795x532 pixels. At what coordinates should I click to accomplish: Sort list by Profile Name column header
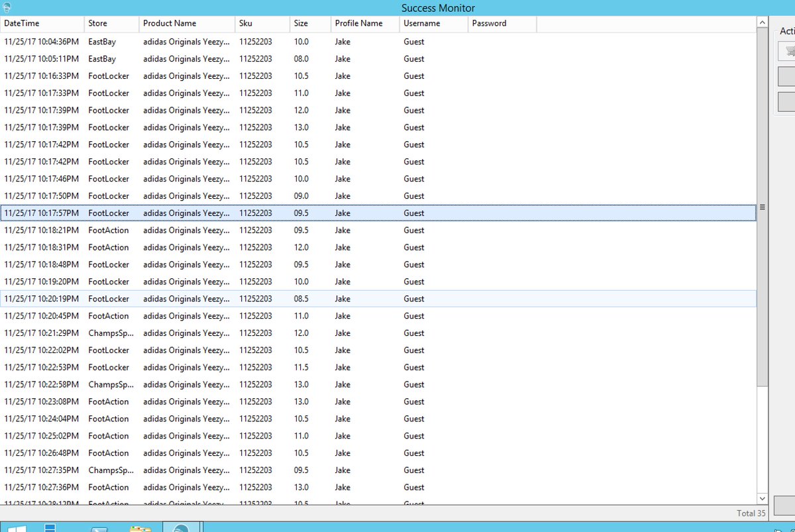click(x=366, y=23)
